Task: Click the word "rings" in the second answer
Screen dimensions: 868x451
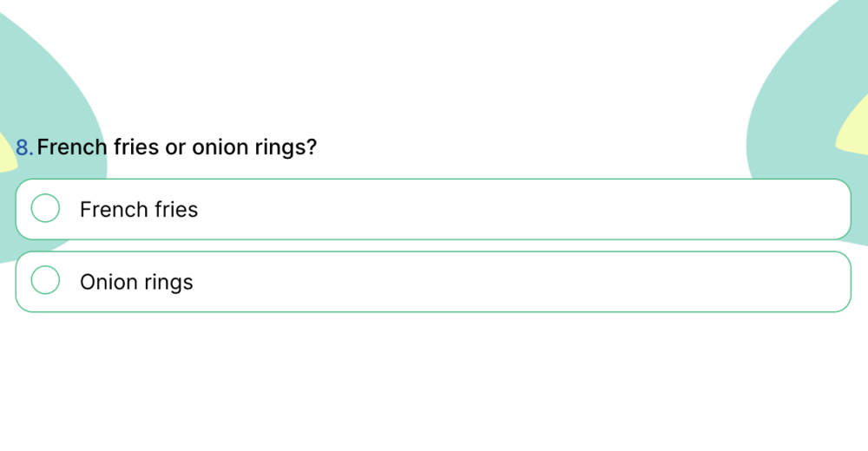Action: coord(168,283)
